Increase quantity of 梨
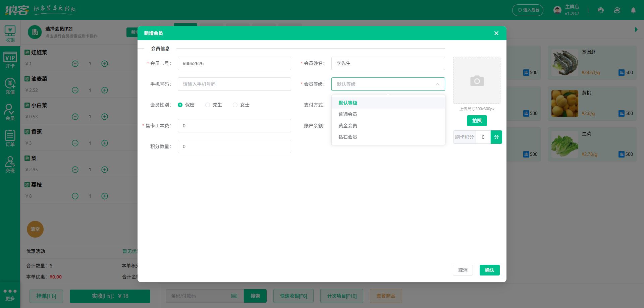The height and width of the screenshot is (308, 644). [x=105, y=170]
